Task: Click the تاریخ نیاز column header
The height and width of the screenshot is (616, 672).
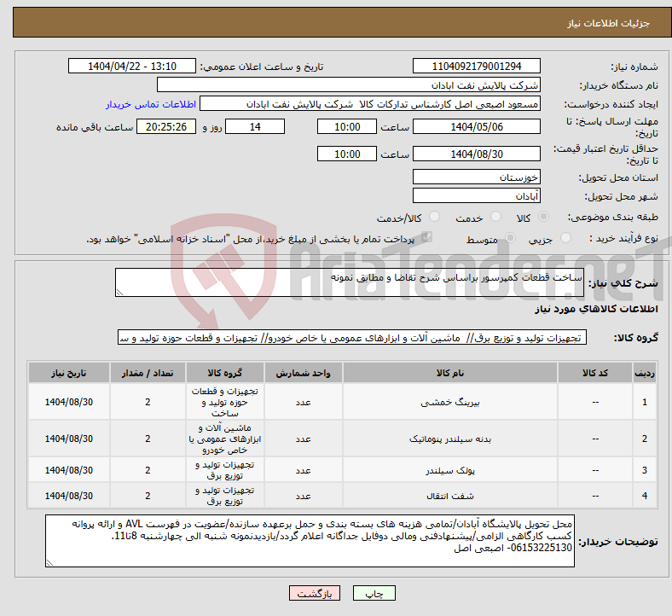Action: tap(68, 373)
